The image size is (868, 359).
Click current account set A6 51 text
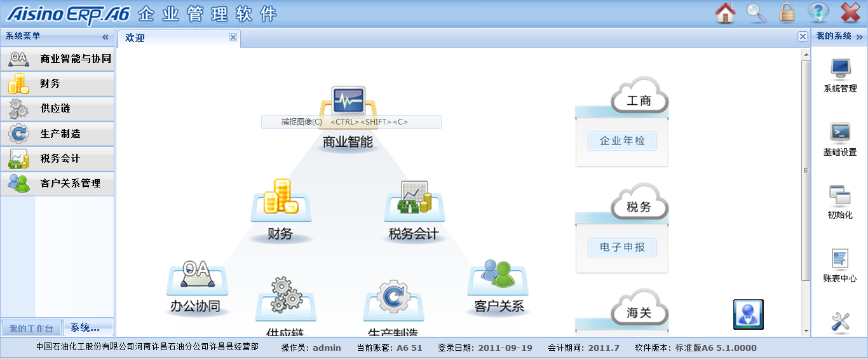point(409,348)
